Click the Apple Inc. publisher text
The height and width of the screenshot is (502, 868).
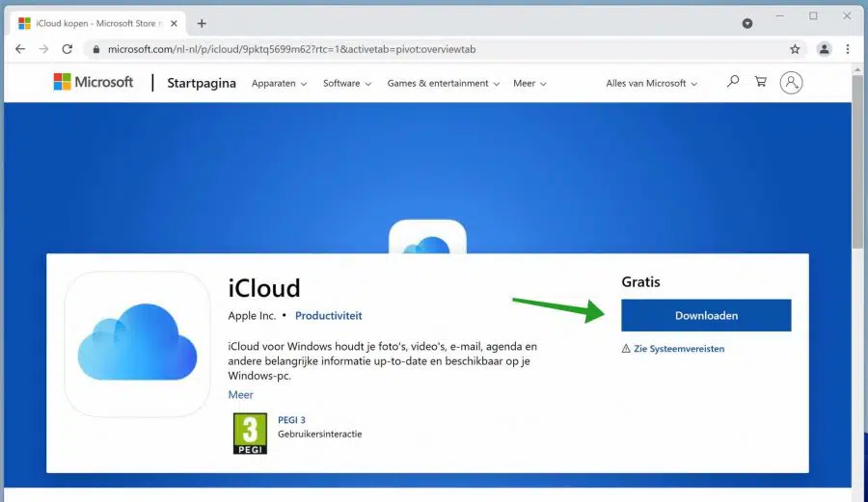tap(252, 316)
